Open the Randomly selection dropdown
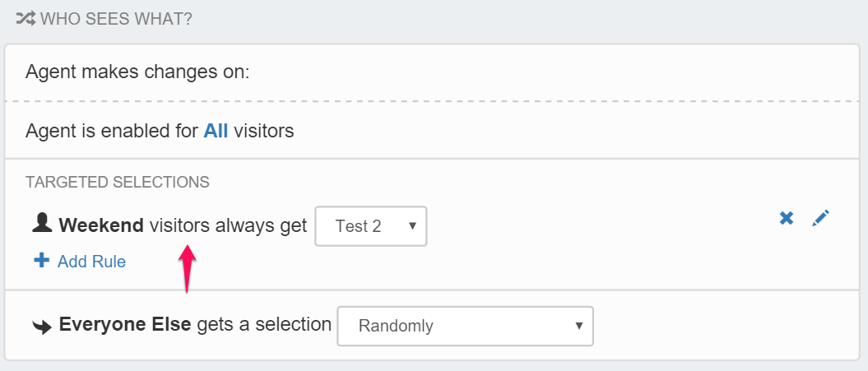The image size is (868, 371). tap(465, 326)
